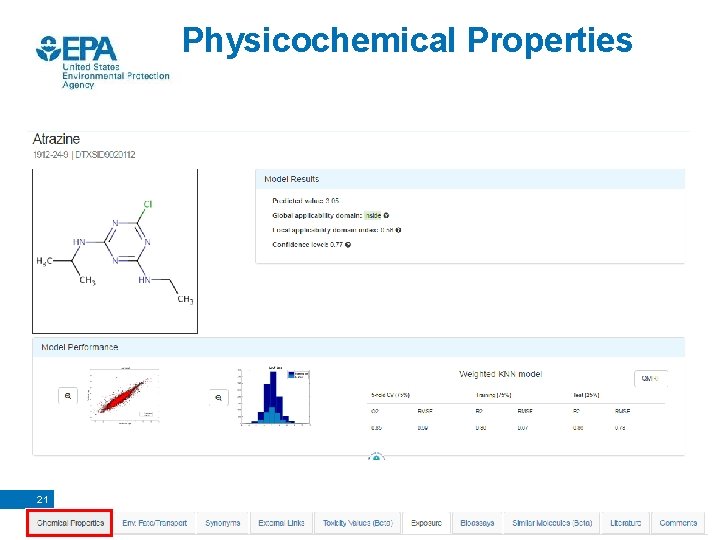
Task: Open the red scatter plot thumbnail
Action: pyautogui.click(x=124, y=396)
